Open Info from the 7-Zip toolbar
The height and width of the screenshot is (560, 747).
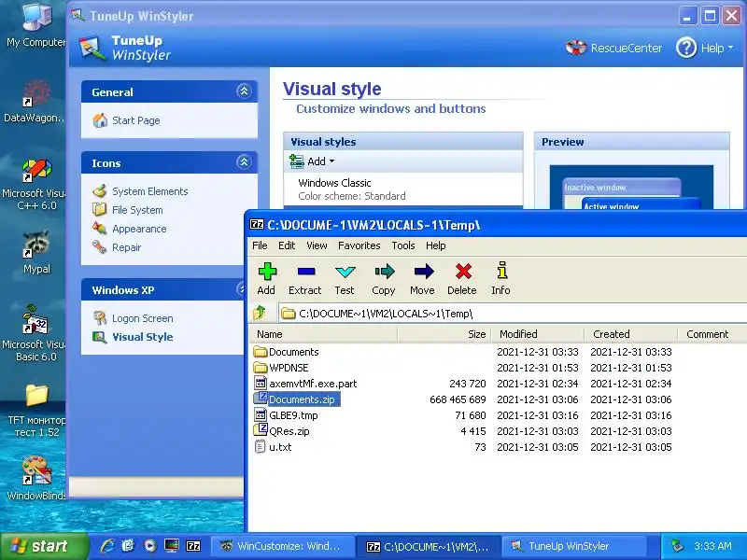[500, 278]
